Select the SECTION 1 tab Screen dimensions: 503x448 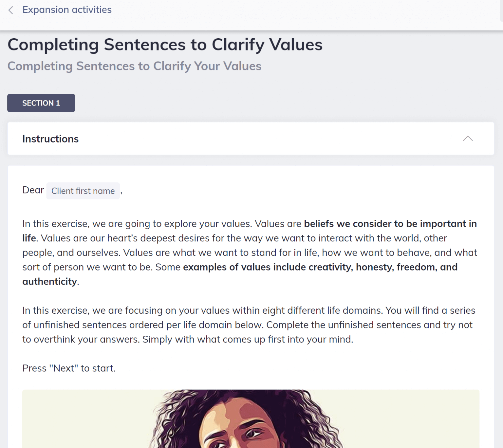tap(41, 103)
